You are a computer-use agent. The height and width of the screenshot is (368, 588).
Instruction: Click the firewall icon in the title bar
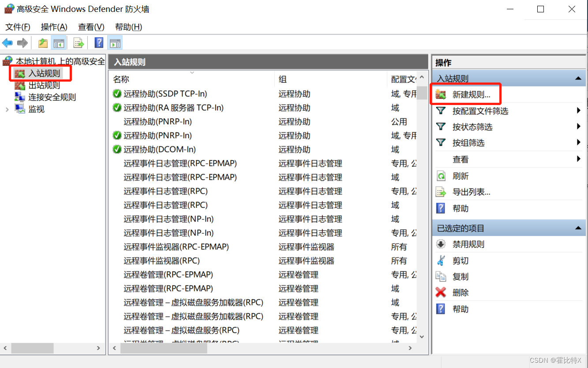click(9, 8)
